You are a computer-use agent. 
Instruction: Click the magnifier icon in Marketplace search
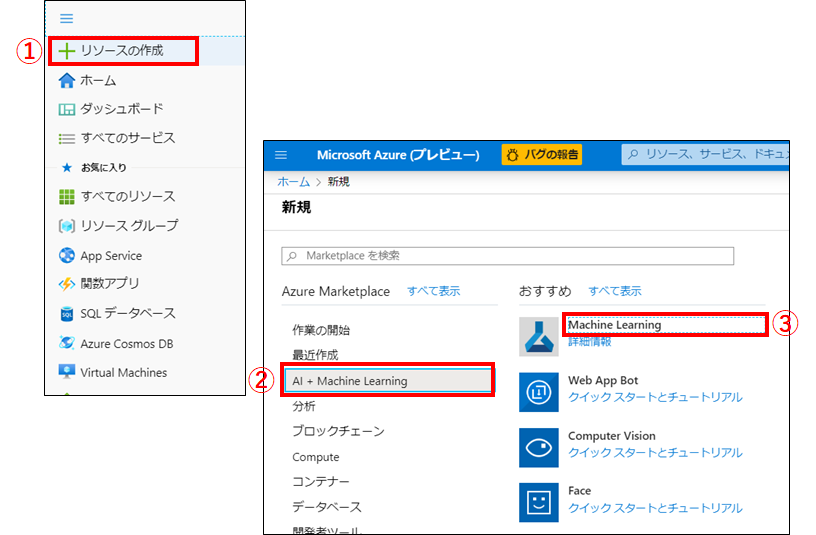tap(292, 256)
